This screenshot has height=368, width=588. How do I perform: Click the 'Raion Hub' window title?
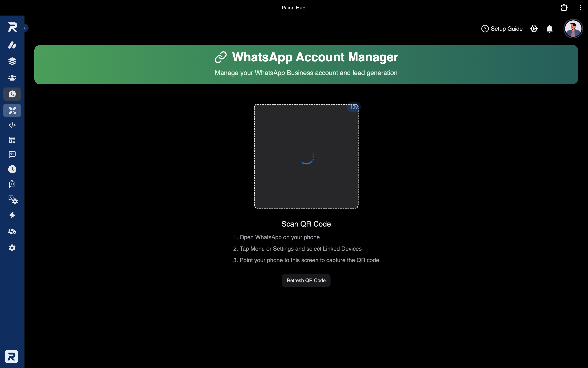coord(294,8)
